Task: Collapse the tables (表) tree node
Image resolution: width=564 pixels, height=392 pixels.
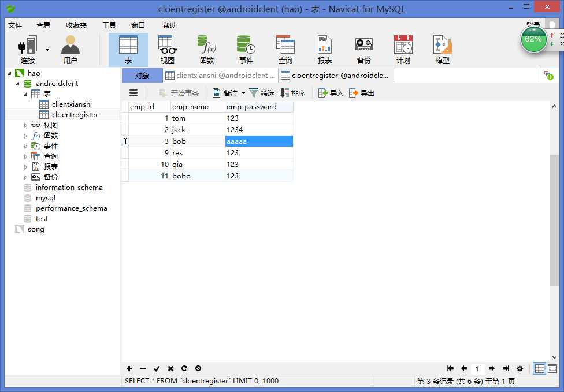Action: tap(25, 94)
